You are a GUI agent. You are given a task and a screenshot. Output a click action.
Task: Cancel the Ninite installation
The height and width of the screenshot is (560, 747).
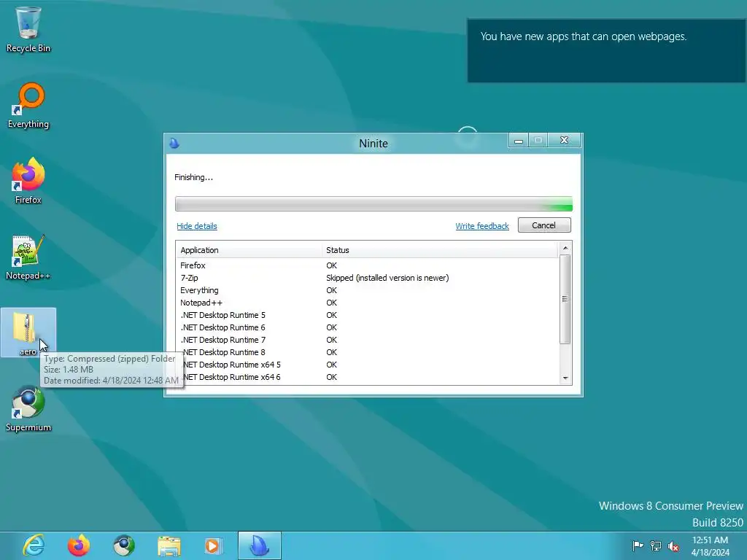point(544,225)
